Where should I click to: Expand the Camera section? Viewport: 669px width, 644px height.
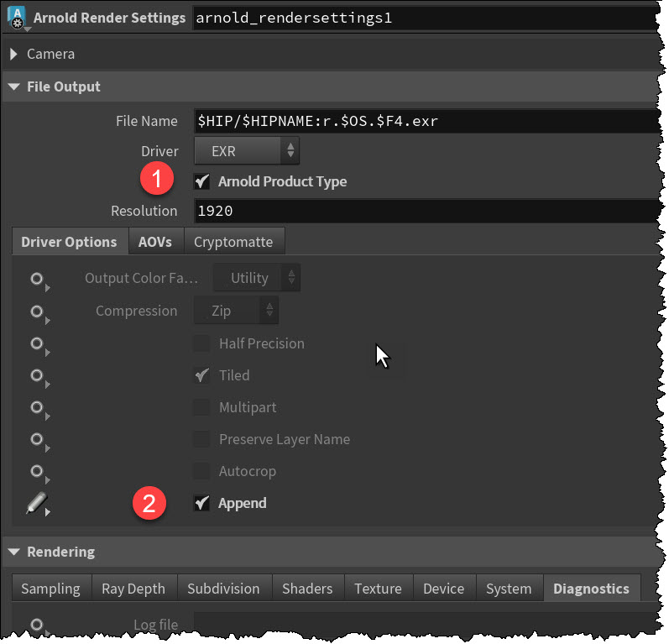pos(14,54)
